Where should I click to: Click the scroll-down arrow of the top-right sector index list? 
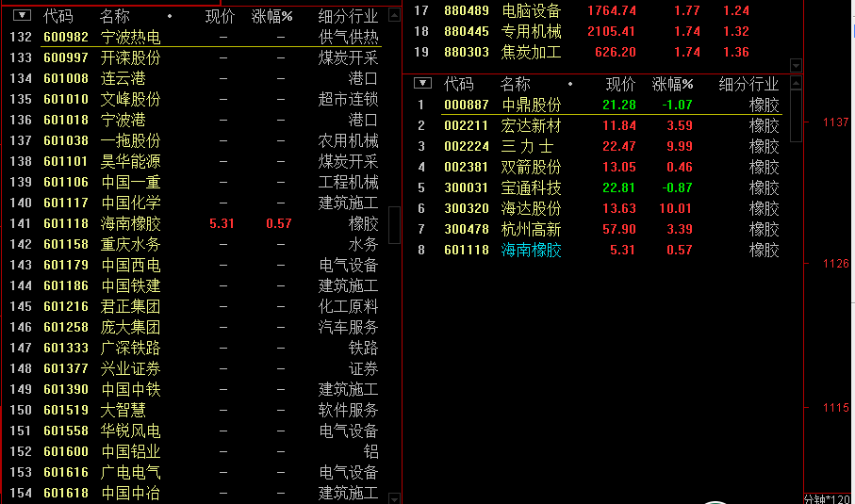(x=797, y=65)
